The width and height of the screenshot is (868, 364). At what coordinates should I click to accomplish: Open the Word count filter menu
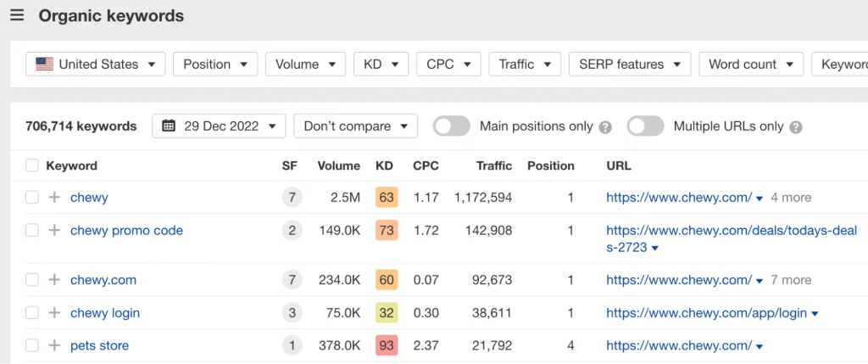click(x=750, y=64)
